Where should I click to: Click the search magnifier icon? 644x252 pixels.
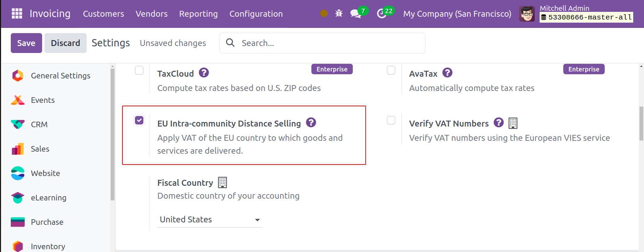(x=230, y=43)
